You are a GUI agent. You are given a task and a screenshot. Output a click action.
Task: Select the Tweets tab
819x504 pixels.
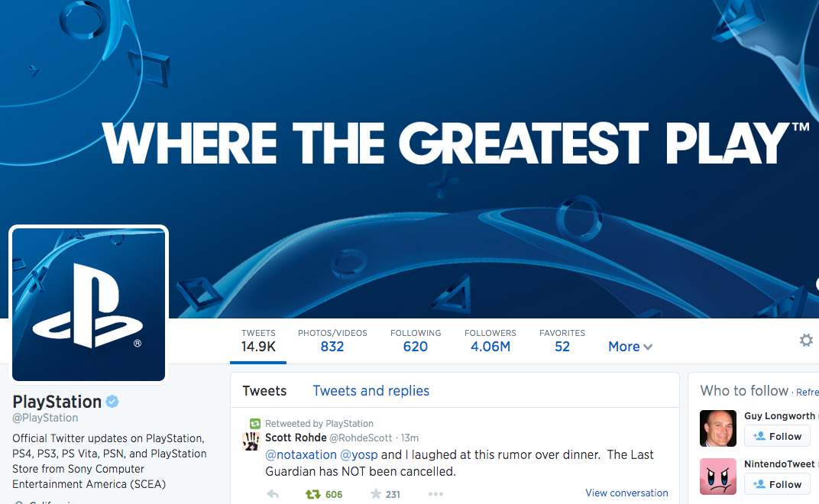coord(264,391)
